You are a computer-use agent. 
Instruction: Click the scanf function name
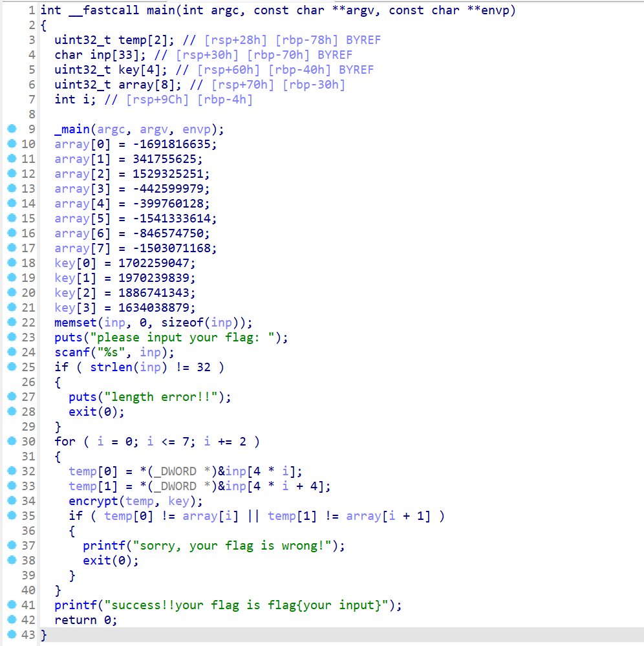pyautogui.click(x=72, y=352)
